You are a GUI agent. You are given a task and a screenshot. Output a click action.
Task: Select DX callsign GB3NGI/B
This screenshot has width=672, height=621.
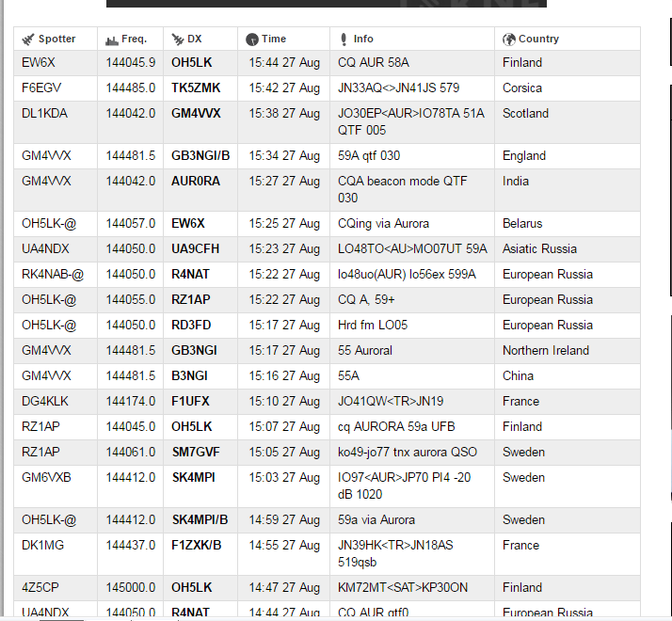click(200, 156)
